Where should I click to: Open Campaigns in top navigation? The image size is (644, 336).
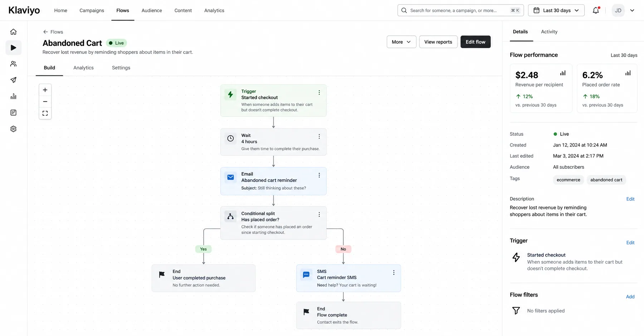(92, 10)
